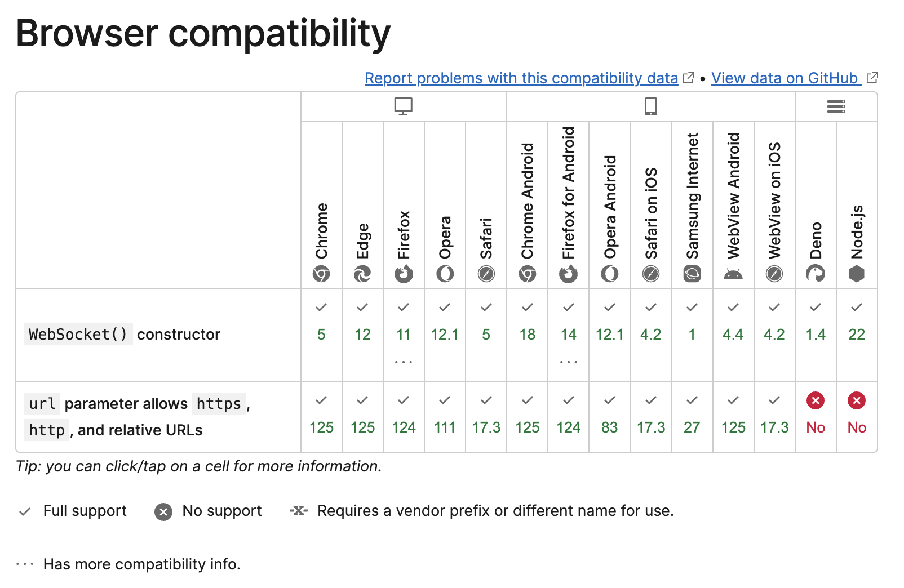This screenshot has width=904, height=588.
Task: Expand Firefox for Android 14 constructor cell
Action: 569,335
